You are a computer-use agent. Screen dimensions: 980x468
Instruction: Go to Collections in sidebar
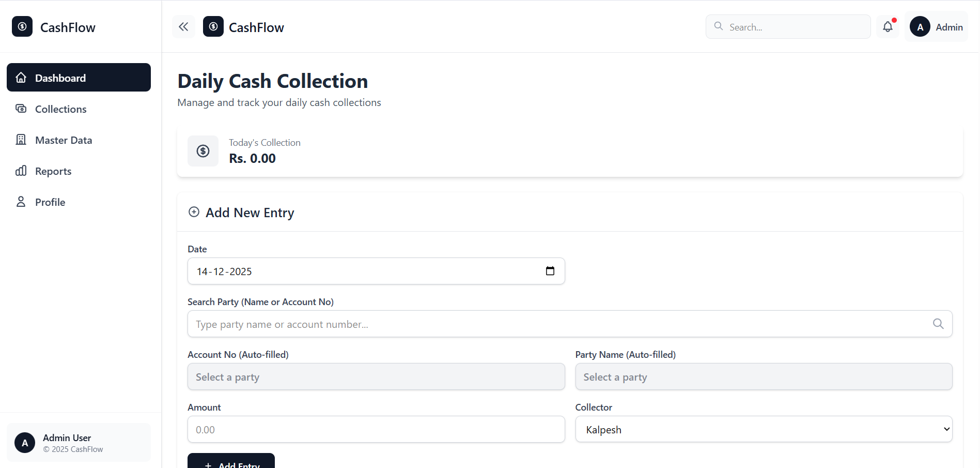(79, 109)
